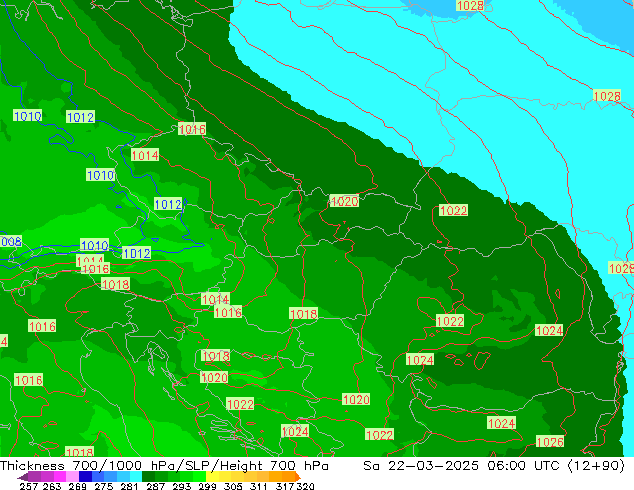Click the 1026 isobar label
This screenshot has height=490, width=634.
click(549, 441)
